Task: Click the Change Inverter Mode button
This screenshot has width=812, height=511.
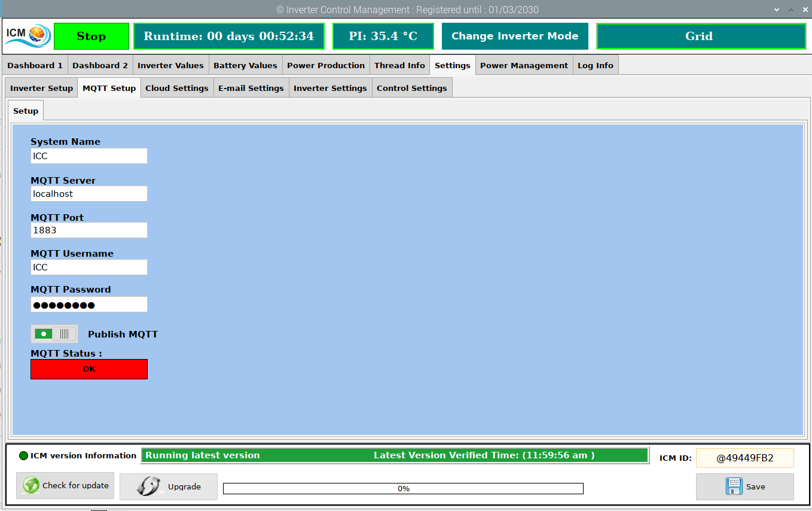Action: [x=515, y=36]
